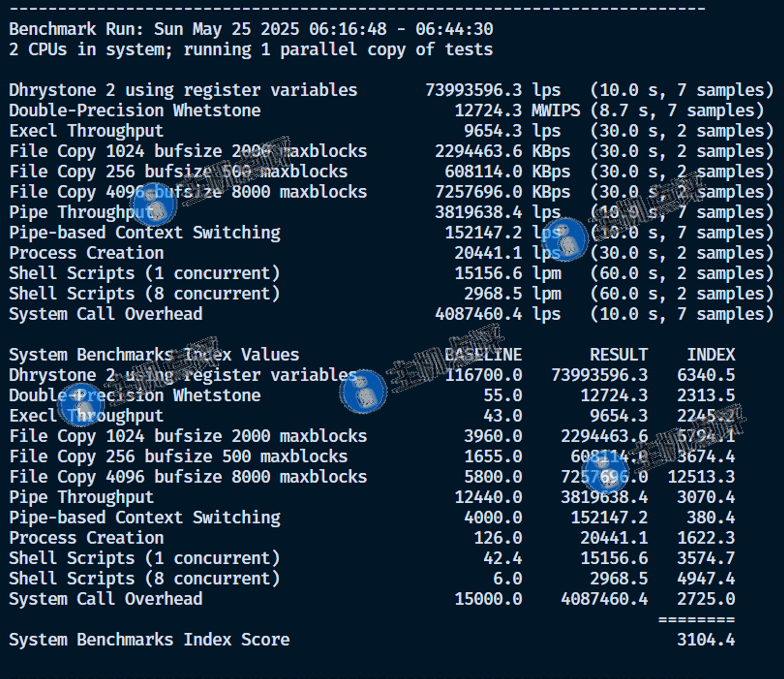Click the Shell Scripts (1 concurrent) baseline 42.4
The width and height of the screenshot is (784, 679).
502,558
